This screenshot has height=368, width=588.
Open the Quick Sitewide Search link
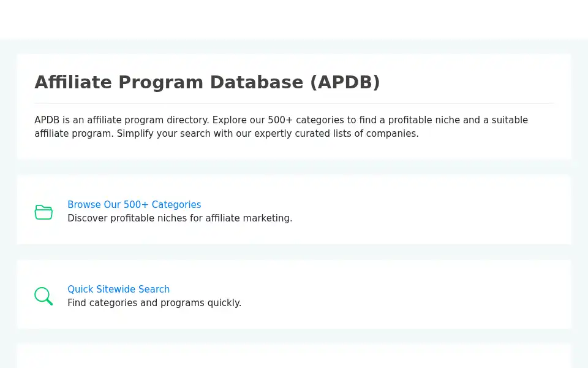click(118, 289)
